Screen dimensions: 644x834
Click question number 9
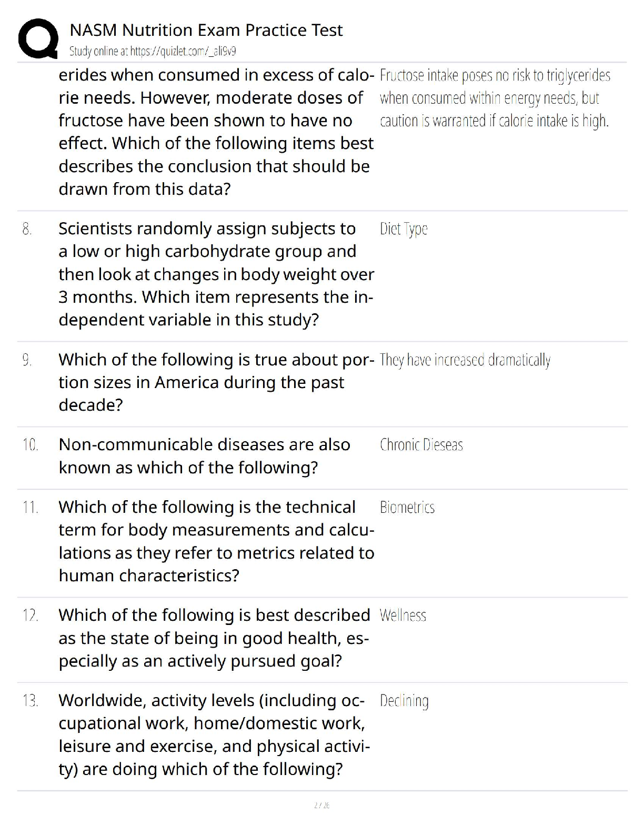pos(27,360)
